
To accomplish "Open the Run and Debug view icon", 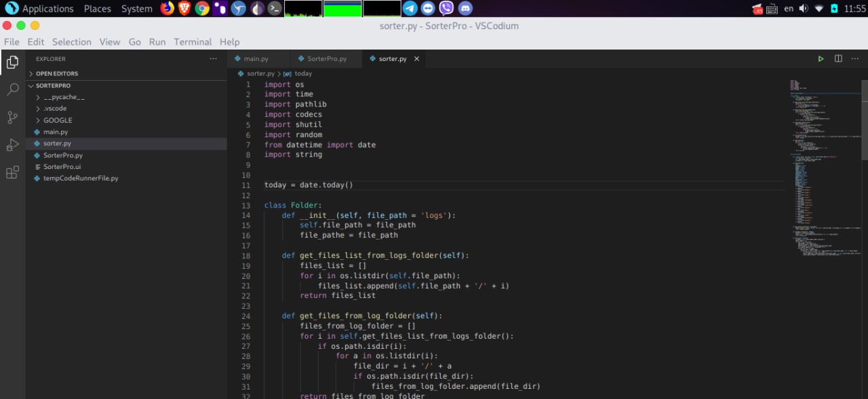I will 12,145.
